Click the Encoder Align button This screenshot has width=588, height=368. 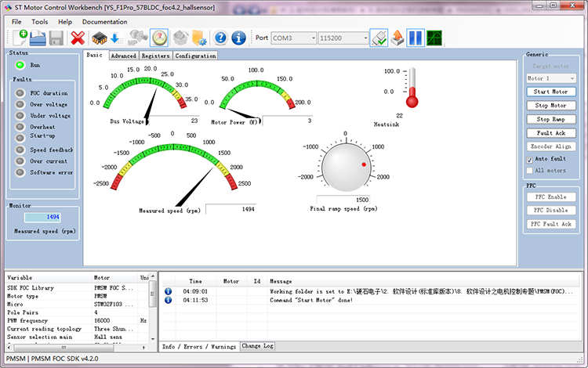(551, 146)
